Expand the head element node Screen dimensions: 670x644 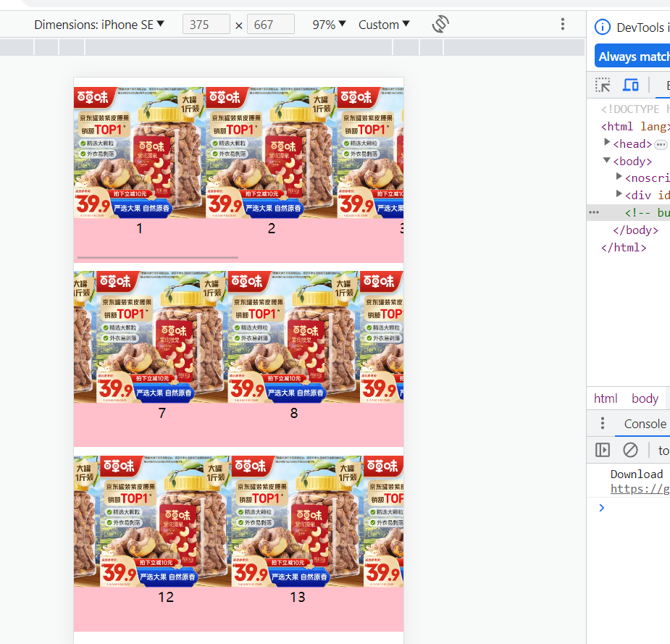point(607,143)
